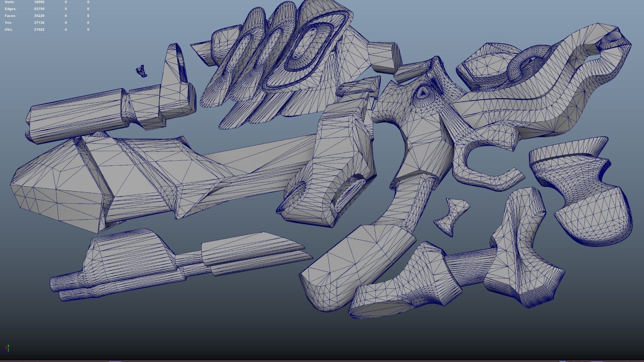Select the tiny mesh fragment near top left
Screen dimensions: 644x362
(141, 71)
